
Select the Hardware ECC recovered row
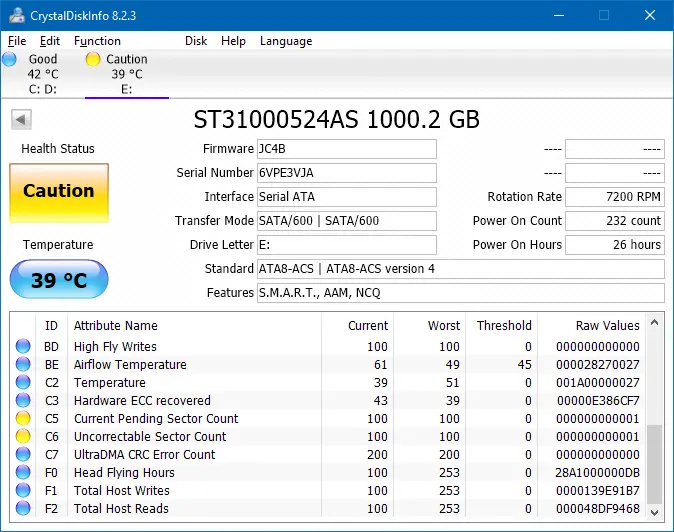click(x=328, y=401)
